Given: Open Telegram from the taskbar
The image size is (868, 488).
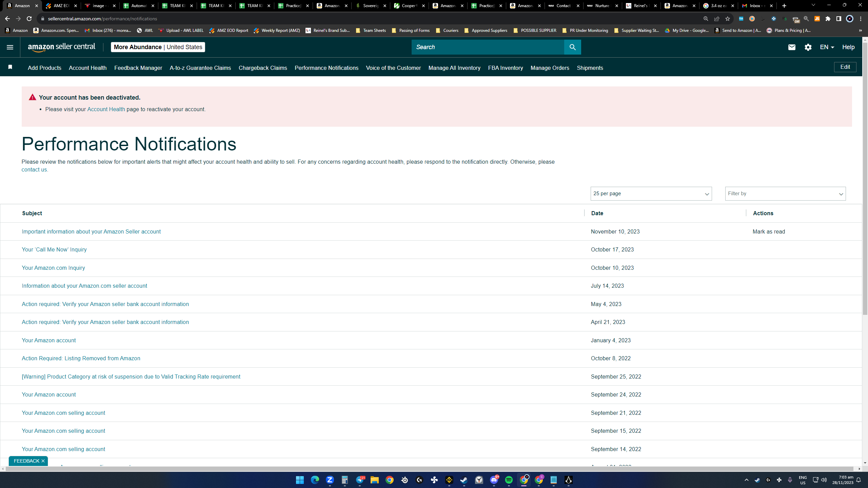Looking at the screenshot, I should (360, 480).
